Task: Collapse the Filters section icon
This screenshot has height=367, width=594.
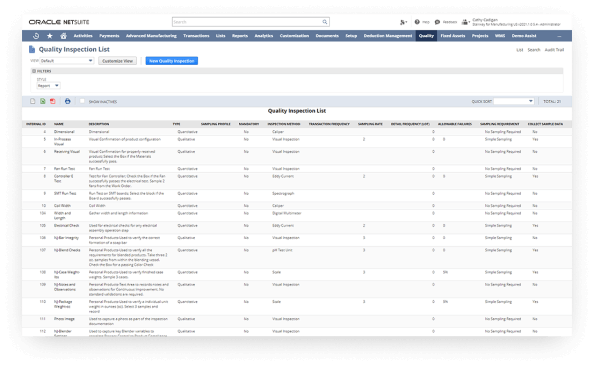Action: tap(34, 71)
